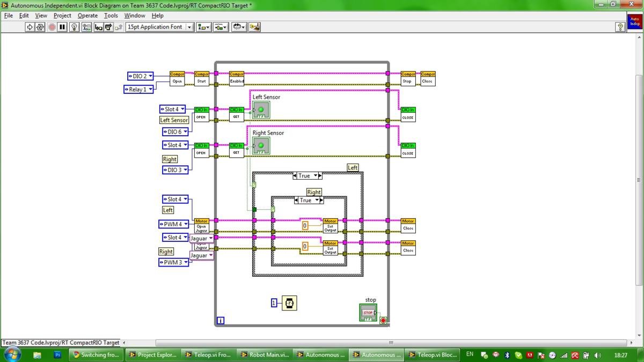Select the numeric constant 1 by Wait node

click(274, 303)
